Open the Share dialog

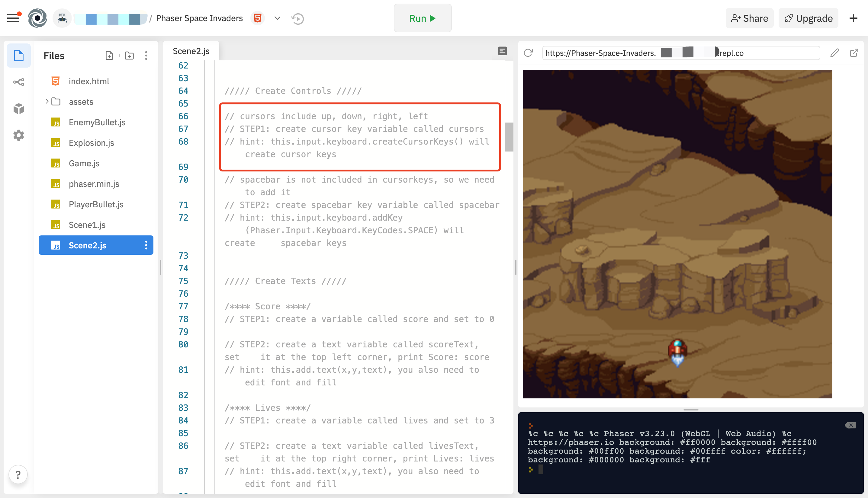click(749, 18)
